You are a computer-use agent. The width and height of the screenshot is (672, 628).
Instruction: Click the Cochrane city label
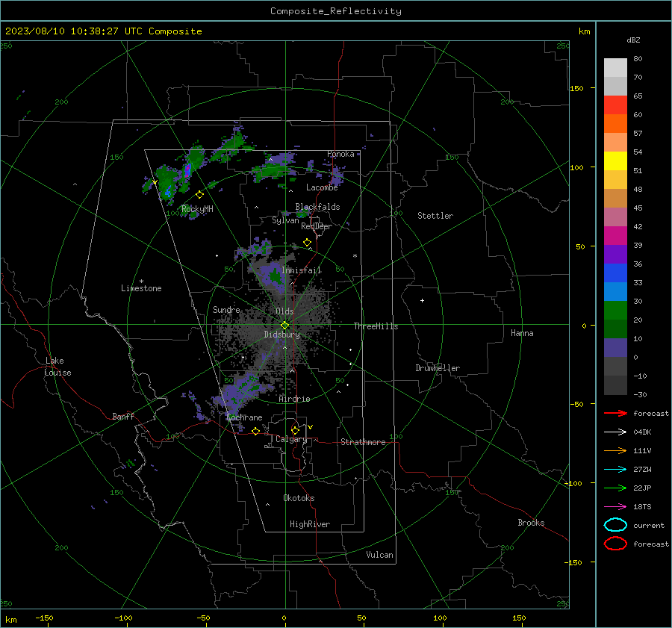[244, 417]
